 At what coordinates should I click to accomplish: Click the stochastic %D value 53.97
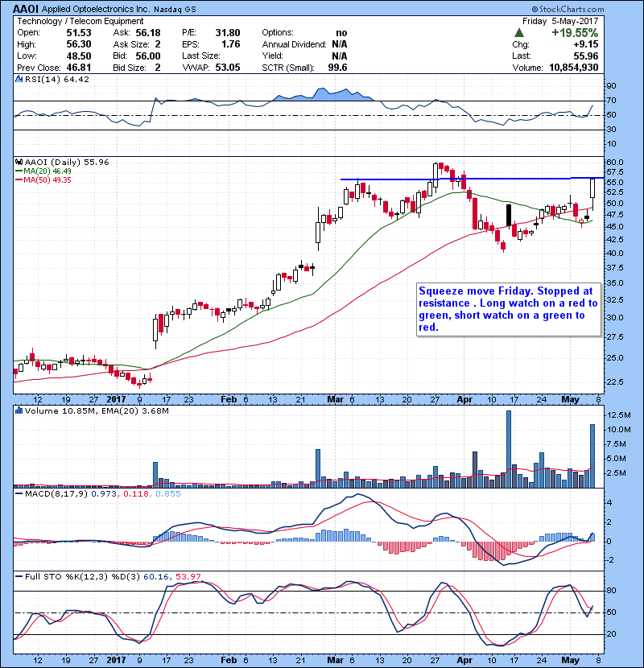188,576
